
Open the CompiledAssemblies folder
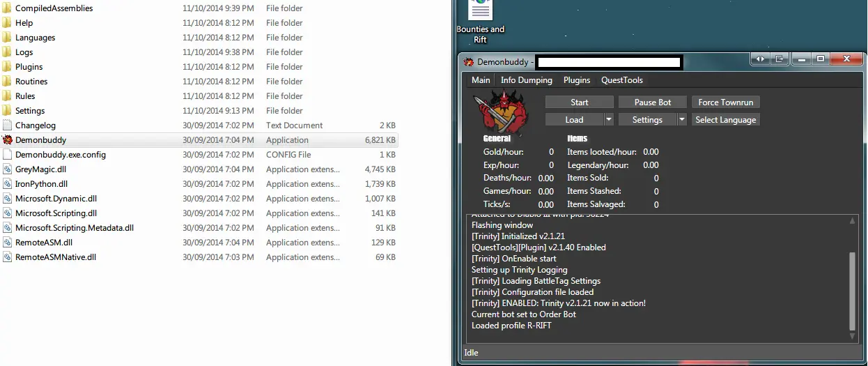[54, 8]
